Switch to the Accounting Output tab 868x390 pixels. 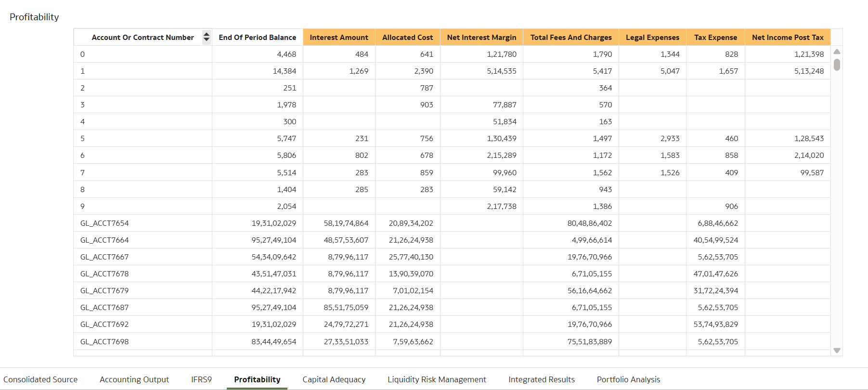(x=134, y=379)
